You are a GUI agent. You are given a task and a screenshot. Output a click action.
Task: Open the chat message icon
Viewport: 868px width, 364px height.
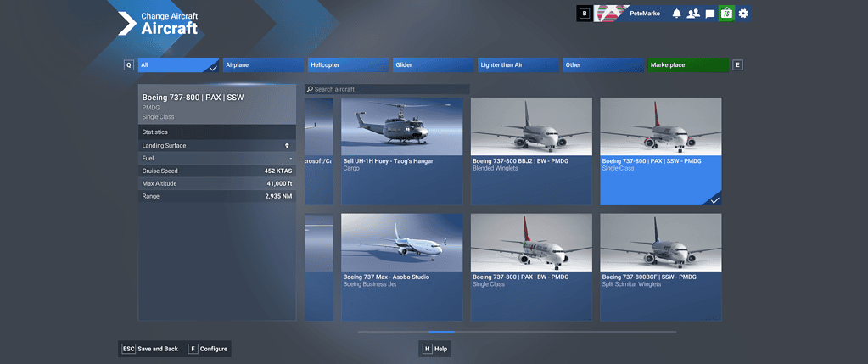709,14
